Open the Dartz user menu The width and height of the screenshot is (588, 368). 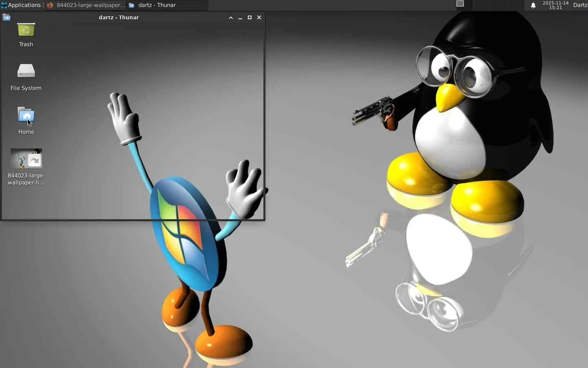click(580, 5)
